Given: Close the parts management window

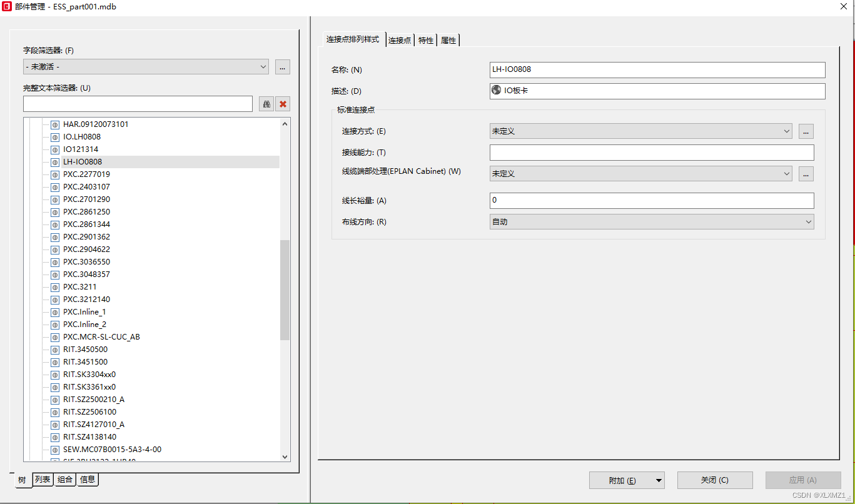Looking at the screenshot, I should pyautogui.click(x=842, y=6).
